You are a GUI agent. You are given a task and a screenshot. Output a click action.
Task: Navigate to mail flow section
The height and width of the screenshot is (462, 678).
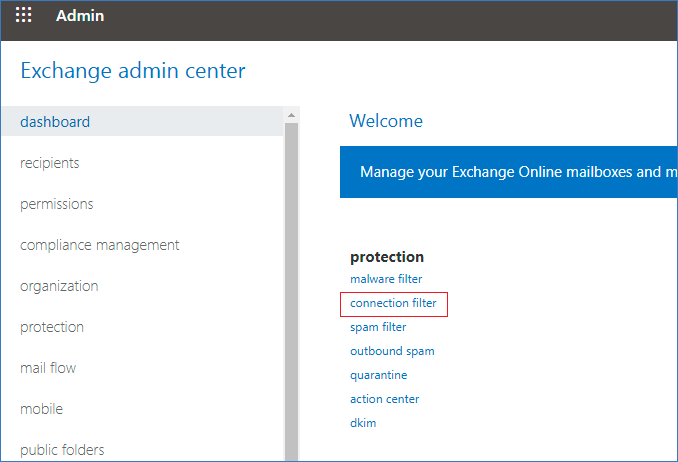click(48, 368)
